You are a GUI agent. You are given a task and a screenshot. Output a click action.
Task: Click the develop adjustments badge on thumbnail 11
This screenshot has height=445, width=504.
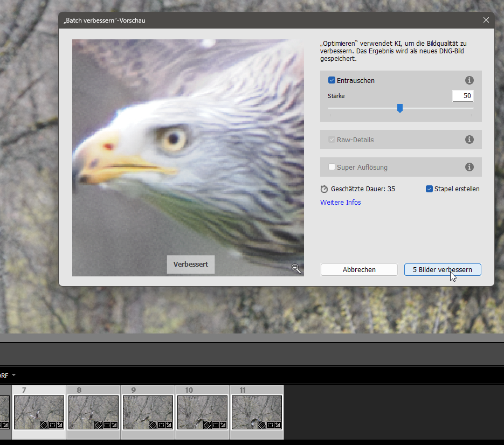[x=278, y=425]
